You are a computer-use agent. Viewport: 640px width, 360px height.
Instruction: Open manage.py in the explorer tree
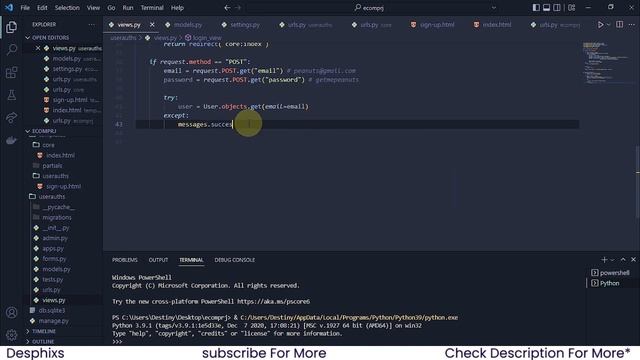pyautogui.click(x=53, y=321)
